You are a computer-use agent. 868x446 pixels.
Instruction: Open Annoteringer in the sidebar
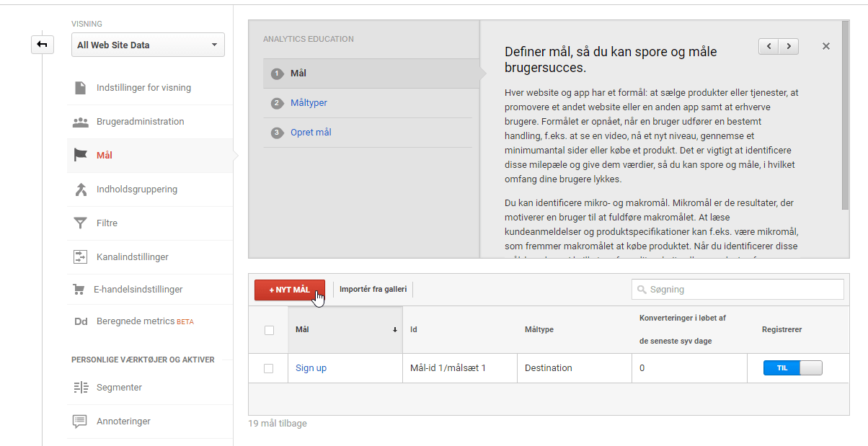point(123,422)
